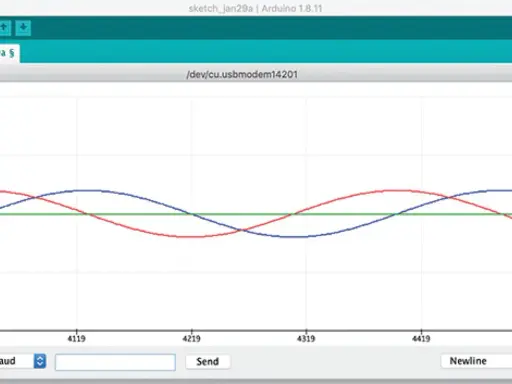Image resolution: width=512 pixels, height=384 pixels.
Task: Click the Save sketch down-arrow toolbar icon
Action: pyautogui.click(x=23, y=28)
